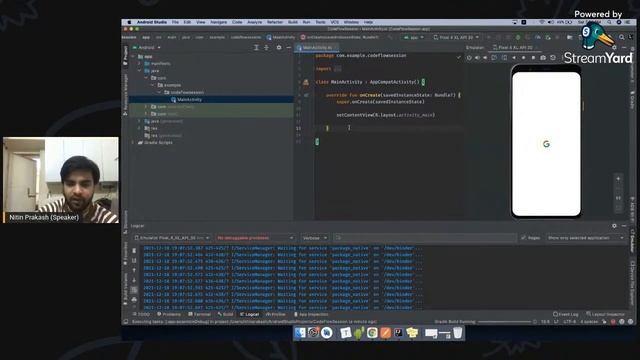Open TODO tool window

(141, 314)
